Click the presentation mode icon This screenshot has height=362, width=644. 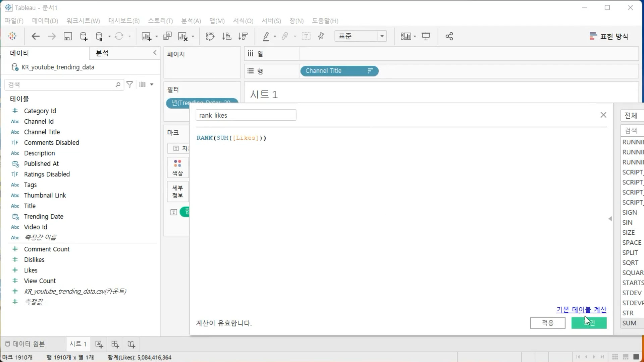tap(426, 36)
